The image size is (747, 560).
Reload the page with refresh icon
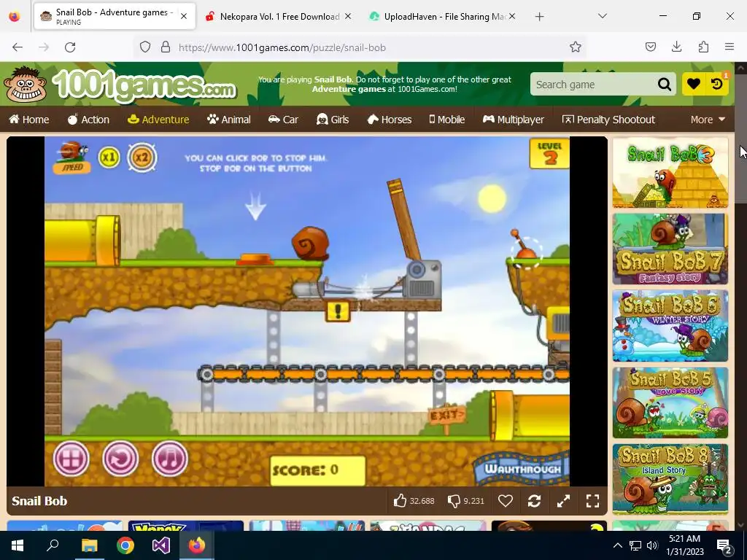click(x=70, y=47)
